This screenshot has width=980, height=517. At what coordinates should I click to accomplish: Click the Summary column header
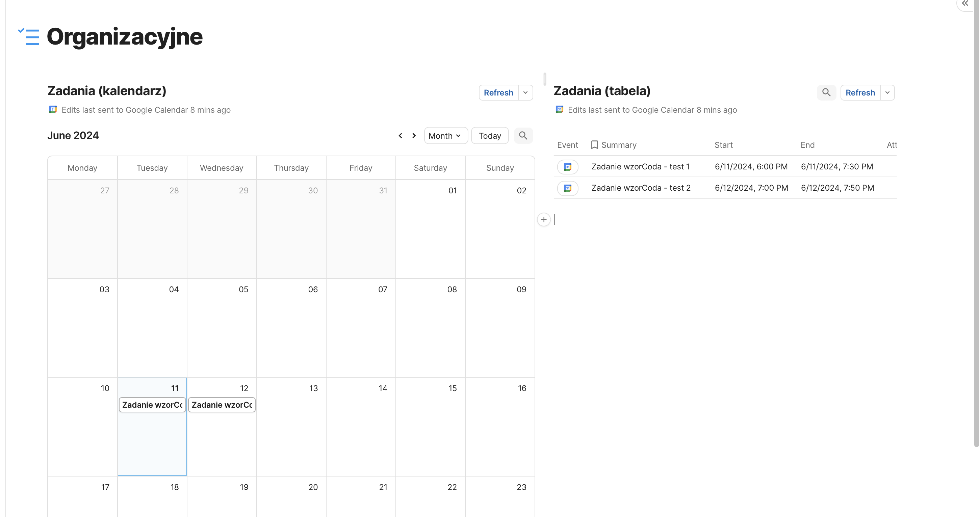click(x=618, y=145)
